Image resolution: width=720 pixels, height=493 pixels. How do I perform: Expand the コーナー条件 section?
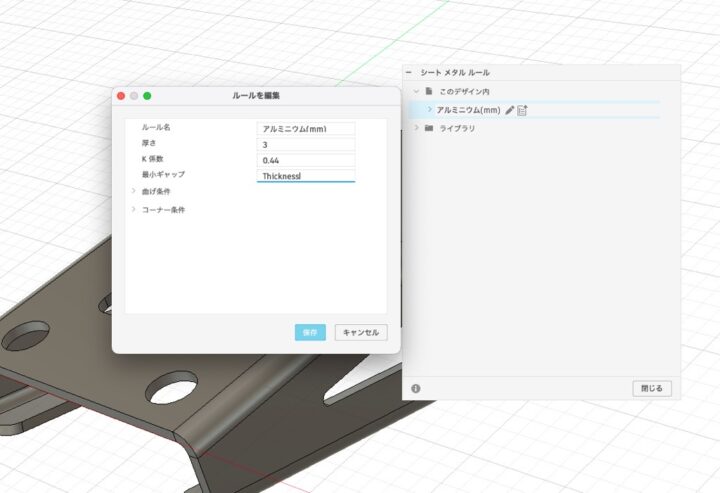pos(133,209)
